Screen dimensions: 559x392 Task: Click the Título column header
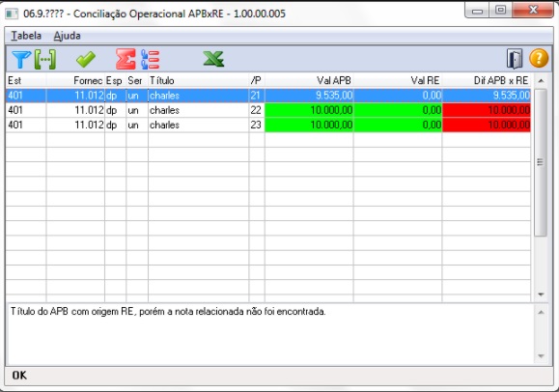[x=198, y=80]
